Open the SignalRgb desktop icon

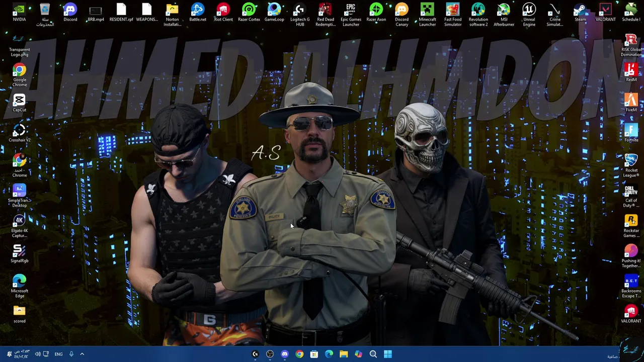tap(19, 254)
